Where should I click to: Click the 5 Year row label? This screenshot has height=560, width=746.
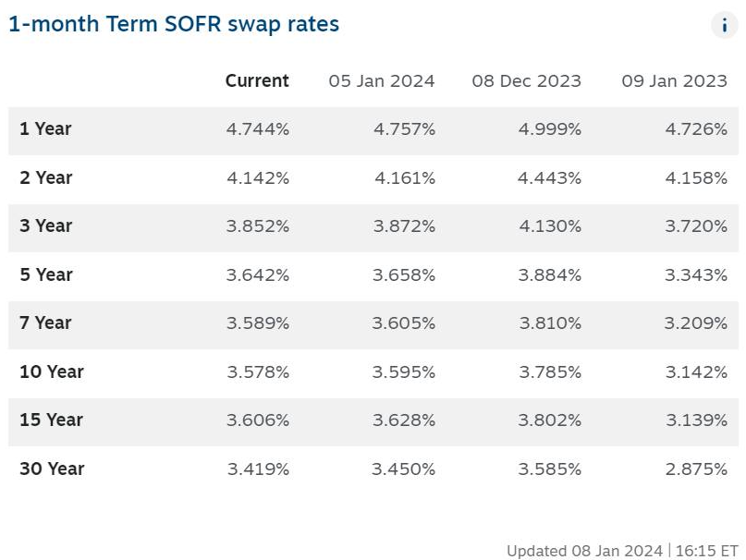click(x=45, y=274)
